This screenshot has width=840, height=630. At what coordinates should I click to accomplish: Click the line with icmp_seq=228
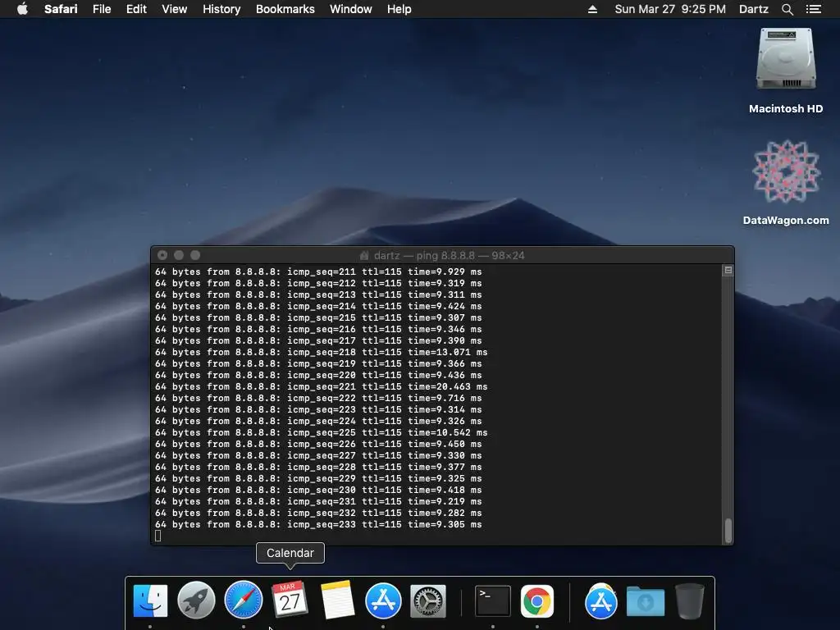click(318, 467)
